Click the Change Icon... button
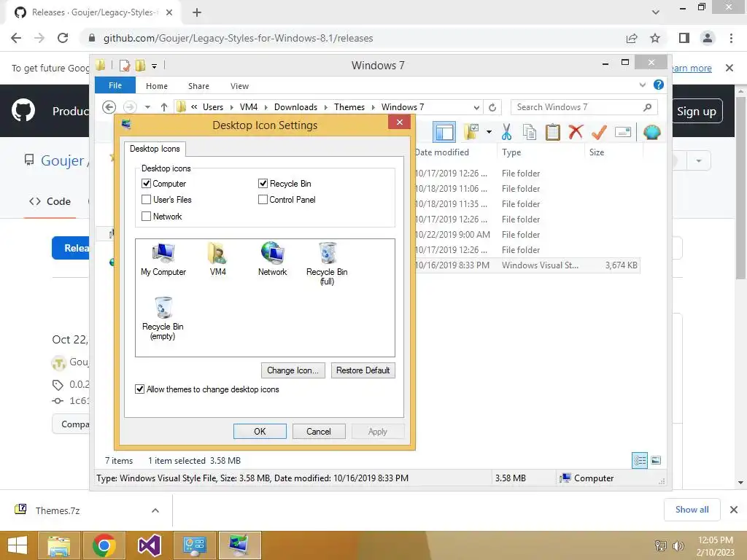This screenshot has height=560, width=747. point(293,370)
